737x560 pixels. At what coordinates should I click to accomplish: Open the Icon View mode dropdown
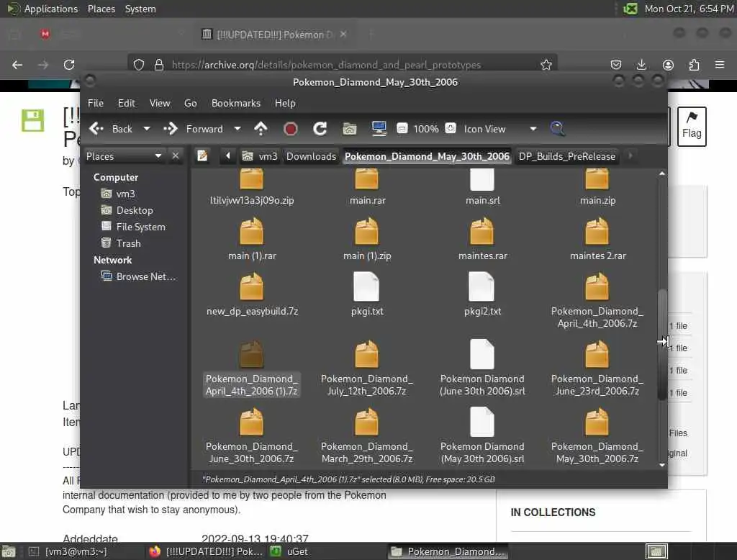[500, 129]
